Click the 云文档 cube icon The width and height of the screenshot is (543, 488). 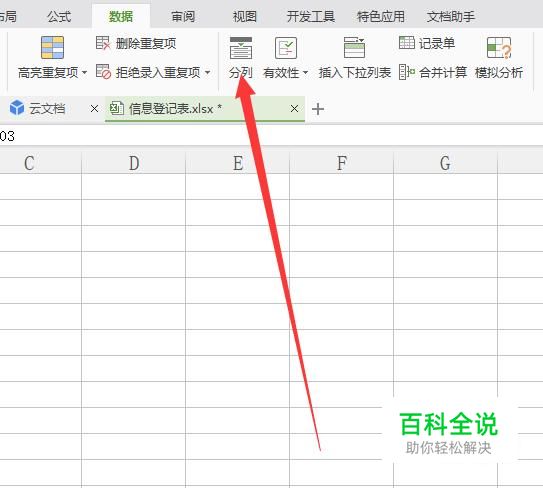pyautogui.click(x=17, y=108)
